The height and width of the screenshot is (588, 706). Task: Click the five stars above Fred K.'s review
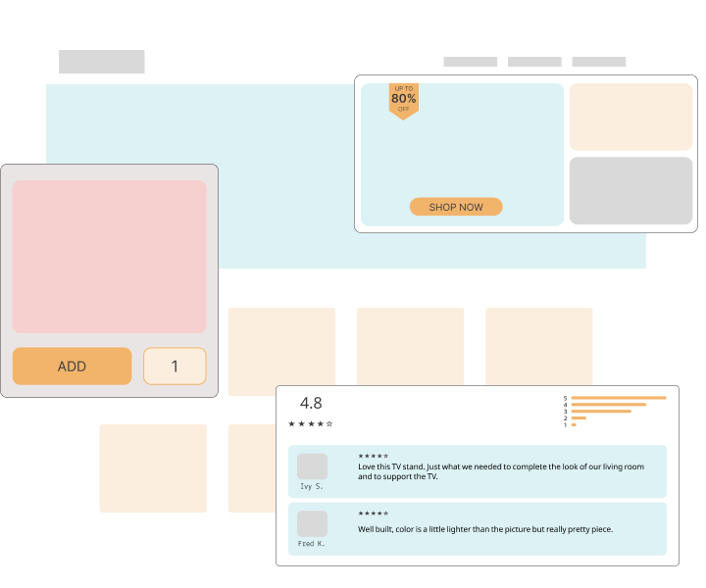(374, 514)
